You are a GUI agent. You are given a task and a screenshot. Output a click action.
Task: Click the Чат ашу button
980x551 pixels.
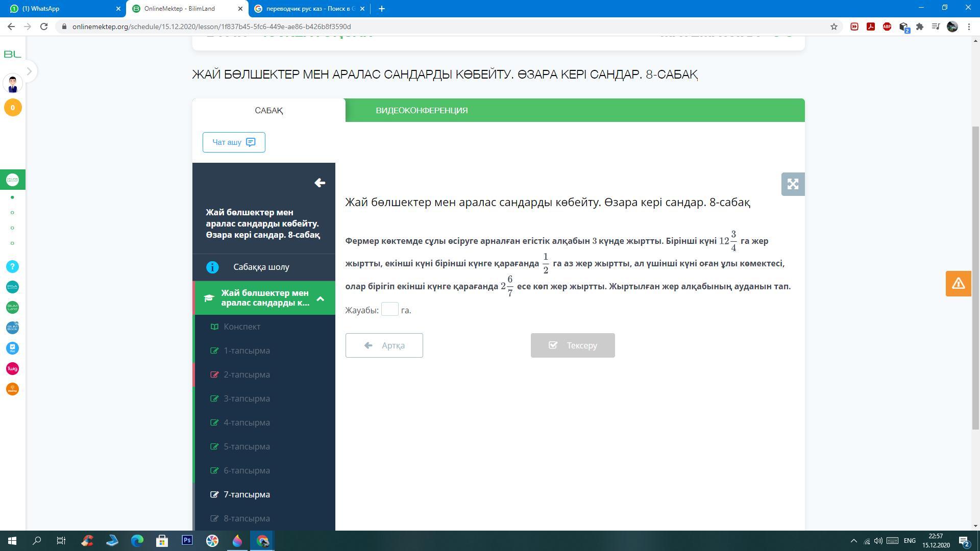pos(234,142)
